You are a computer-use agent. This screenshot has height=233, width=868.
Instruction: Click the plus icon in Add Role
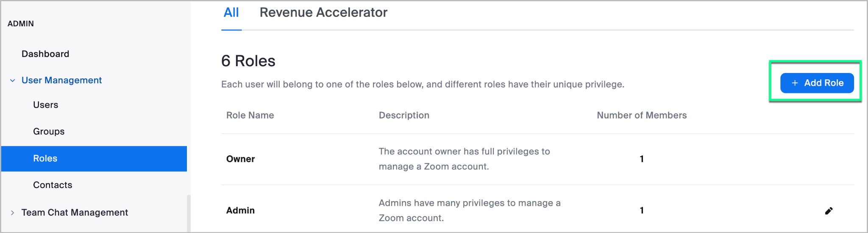point(795,83)
